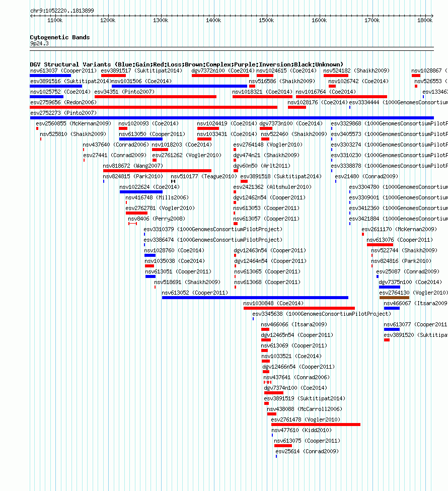Open esv3345638 1000Genomes pilot label
Image resolution: width=448 pixels, height=491 pixels.
[x=322, y=314]
